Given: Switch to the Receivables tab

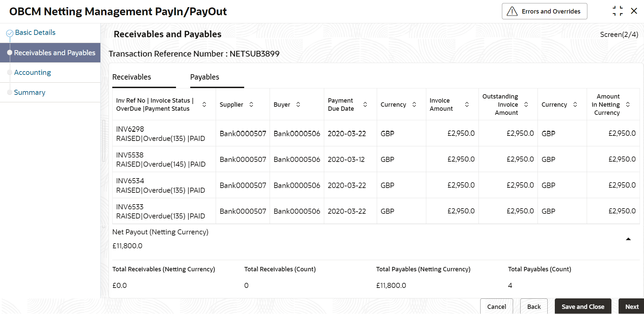Looking at the screenshot, I should [x=132, y=77].
